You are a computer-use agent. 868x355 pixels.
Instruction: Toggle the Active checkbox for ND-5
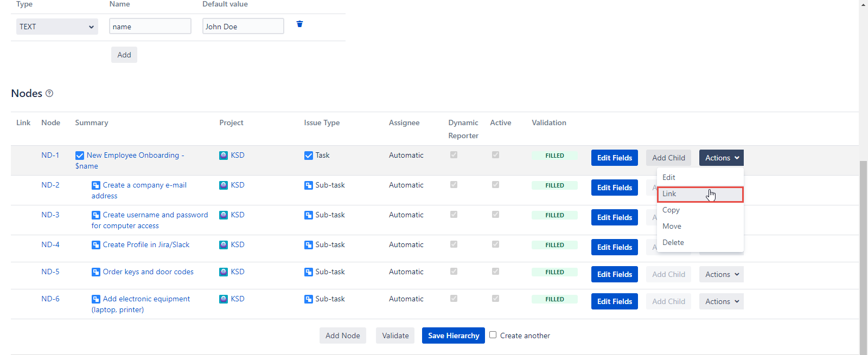[495, 272]
